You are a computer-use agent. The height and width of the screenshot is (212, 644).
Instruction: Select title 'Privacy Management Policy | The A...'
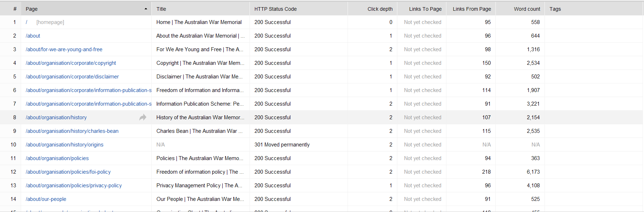(x=199, y=185)
